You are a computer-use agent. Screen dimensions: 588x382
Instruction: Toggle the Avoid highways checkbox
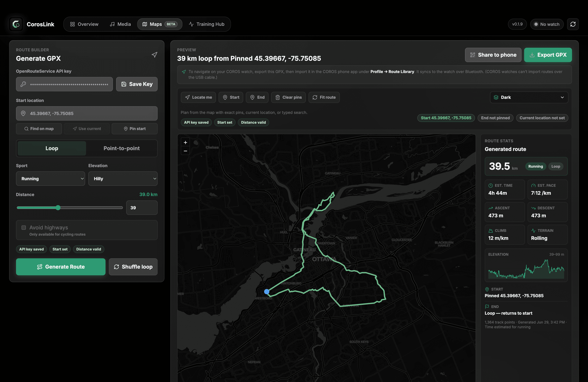(x=24, y=228)
